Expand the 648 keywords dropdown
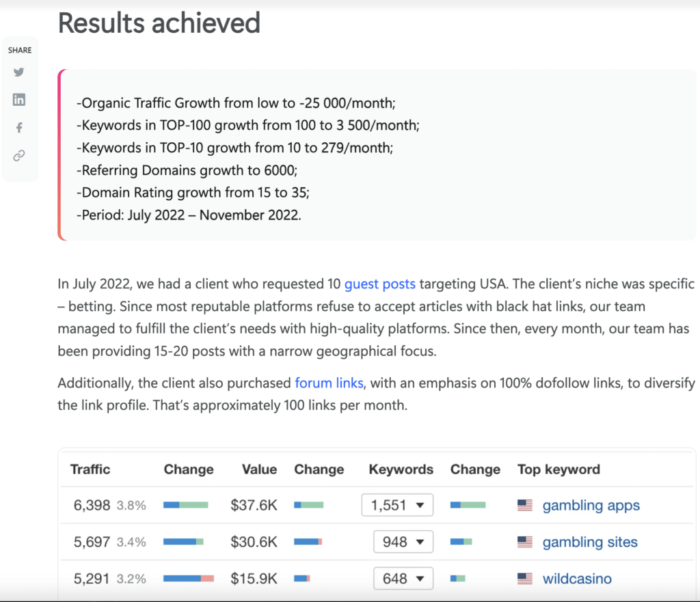 403,579
